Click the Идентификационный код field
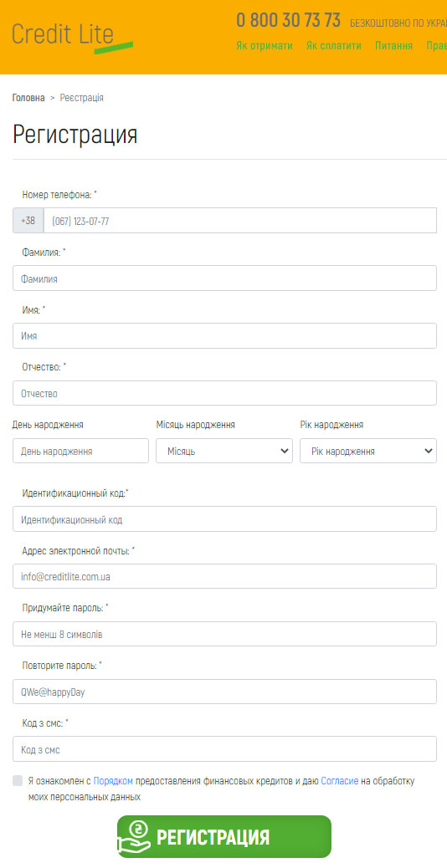The height and width of the screenshot is (868, 447). [x=224, y=518]
